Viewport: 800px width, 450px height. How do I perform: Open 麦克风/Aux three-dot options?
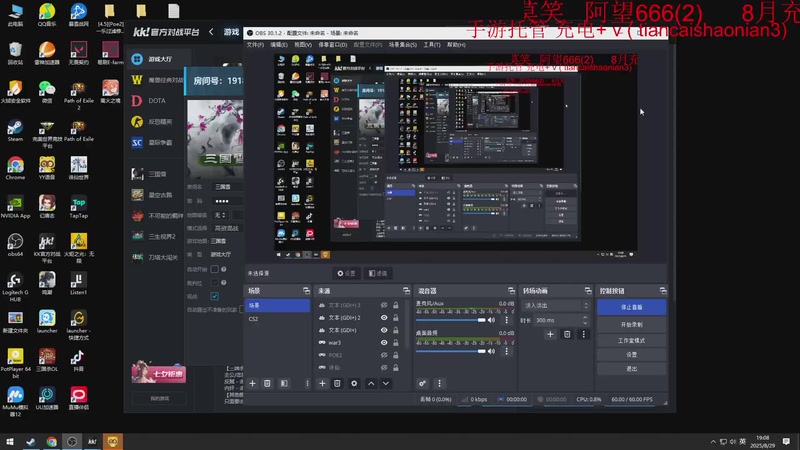(x=506, y=320)
